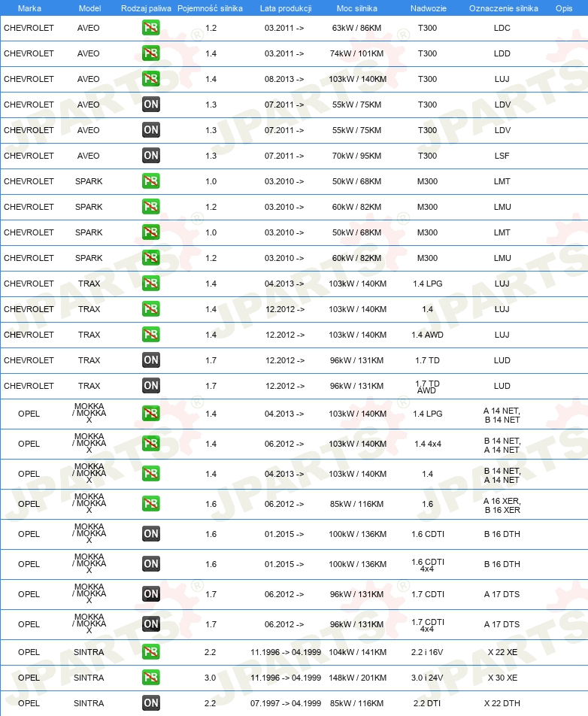Click the Pojemność silnika column header
This screenshot has height=716, width=588.
tap(210, 8)
